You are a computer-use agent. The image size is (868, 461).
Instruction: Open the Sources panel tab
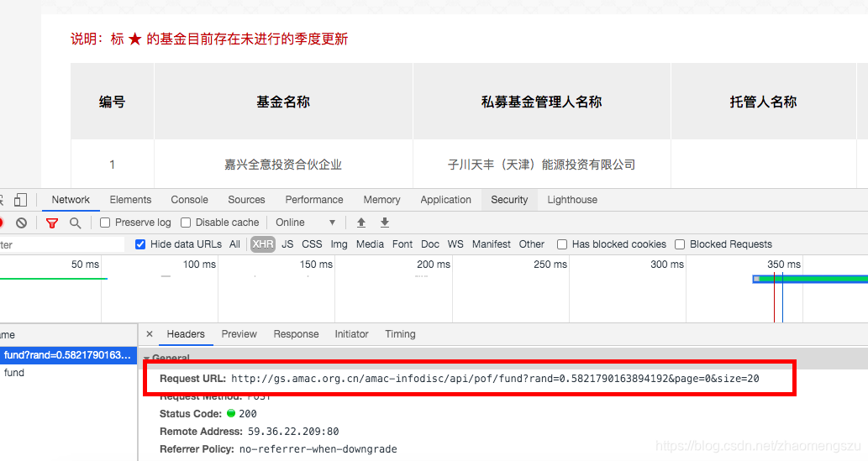click(246, 200)
